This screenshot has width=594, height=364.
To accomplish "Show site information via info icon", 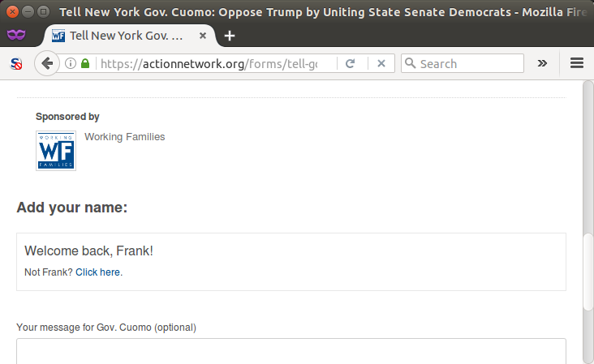I will [71, 63].
